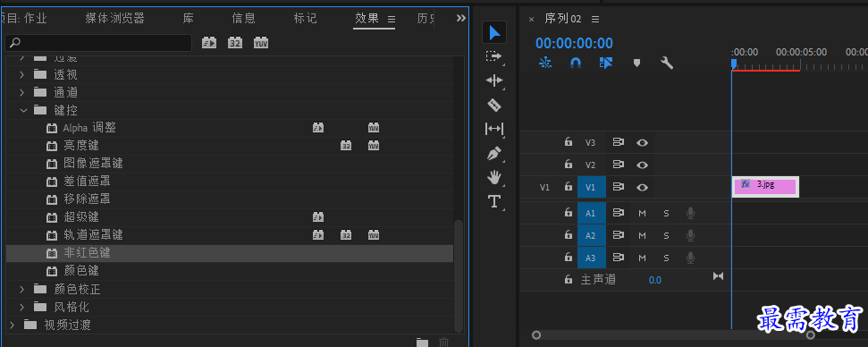
Task: Select the 序列 02 timeline tab
Action: 562,19
